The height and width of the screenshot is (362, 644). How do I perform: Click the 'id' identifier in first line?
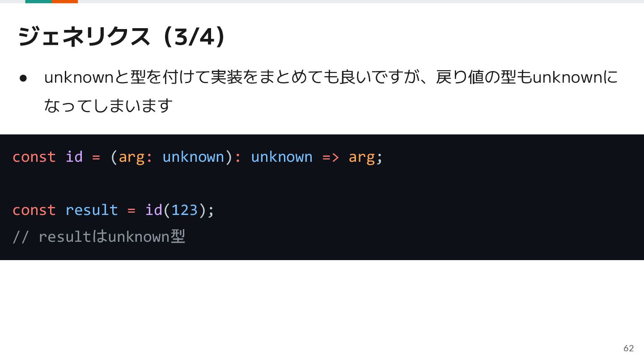74,157
